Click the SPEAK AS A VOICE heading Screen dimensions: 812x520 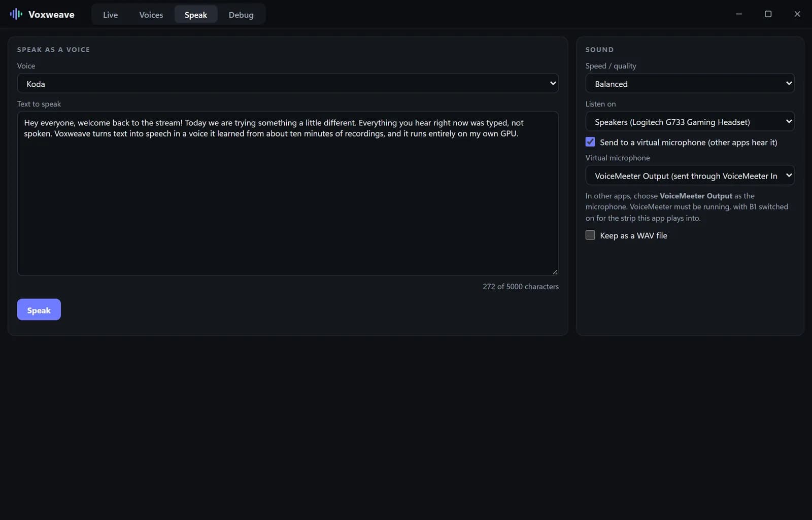click(x=53, y=50)
